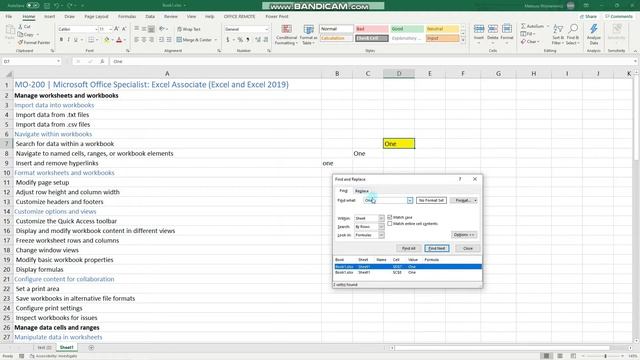Viewport: 640px width, 360px height.
Task: Increase font size with the larger A
Action: click(117, 29)
